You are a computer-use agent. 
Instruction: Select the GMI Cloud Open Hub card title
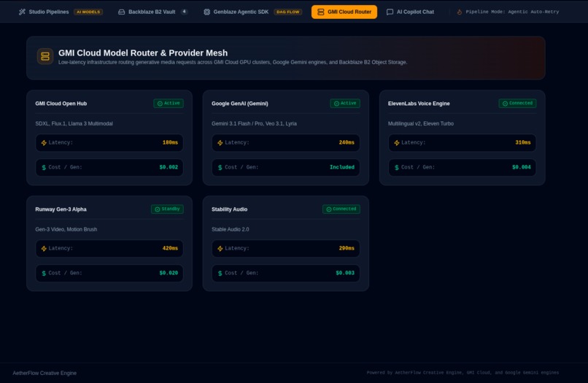click(61, 104)
